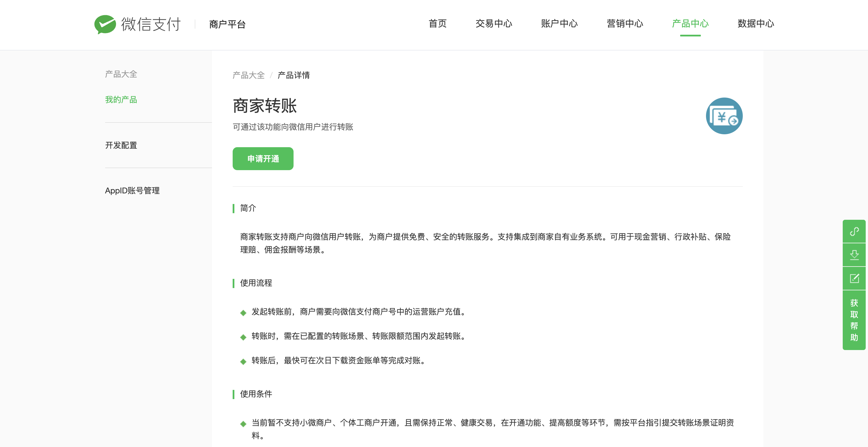This screenshot has width=868, height=447.
Task: Select 我的产品 in the left sidebar
Action: pos(121,100)
